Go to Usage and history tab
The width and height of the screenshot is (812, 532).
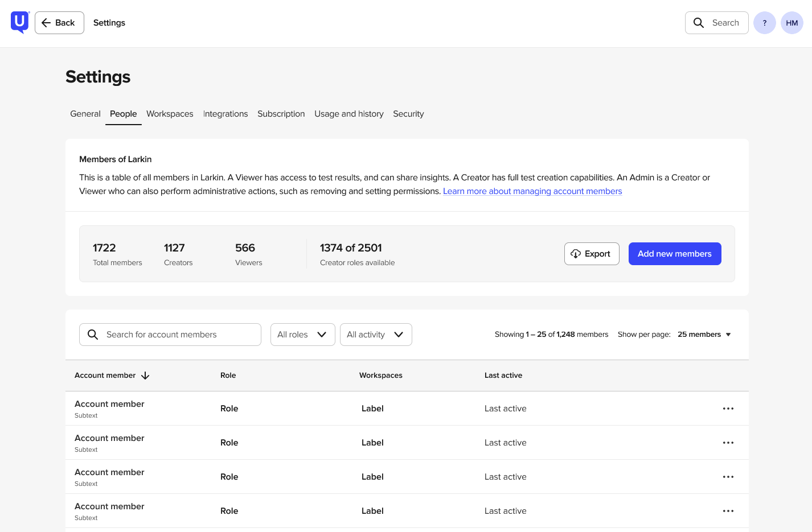coord(348,114)
